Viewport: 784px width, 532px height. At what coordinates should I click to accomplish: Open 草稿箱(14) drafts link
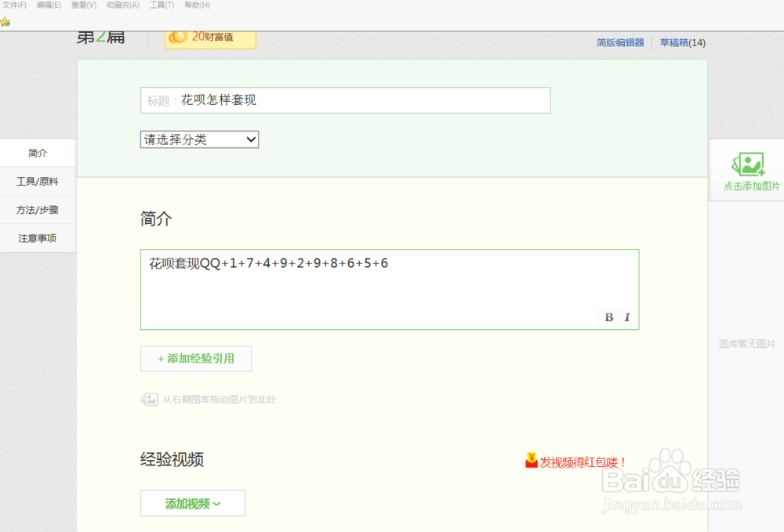[x=681, y=42]
